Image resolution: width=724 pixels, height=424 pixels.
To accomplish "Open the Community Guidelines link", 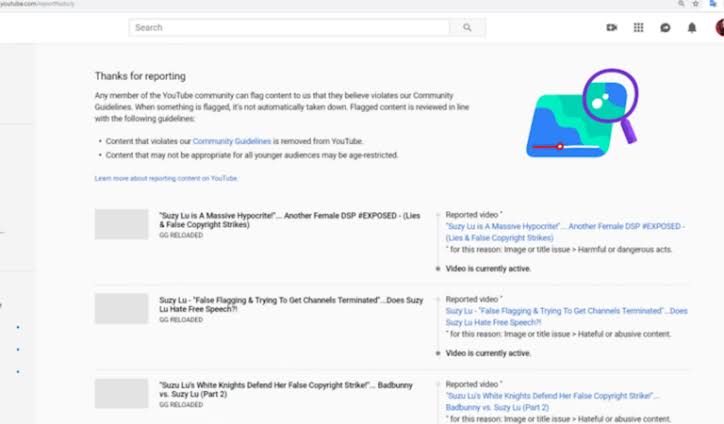I will click(232, 141).
